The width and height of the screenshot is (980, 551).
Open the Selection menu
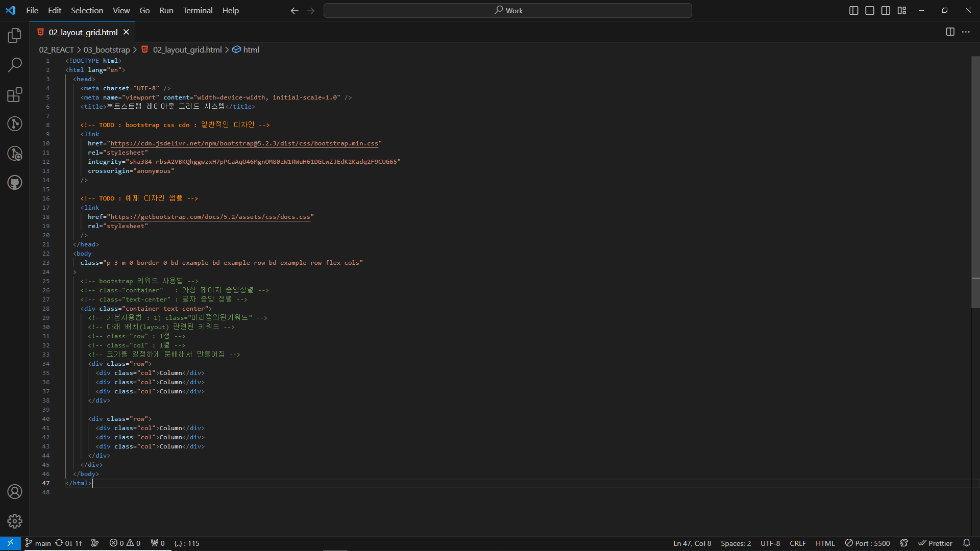(x=87, y=11)
